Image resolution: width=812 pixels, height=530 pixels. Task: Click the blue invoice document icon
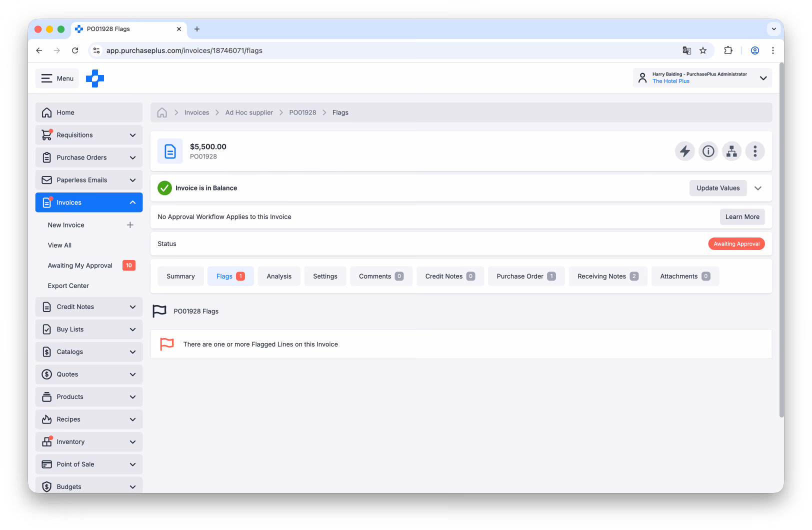[x=170, y=151]
